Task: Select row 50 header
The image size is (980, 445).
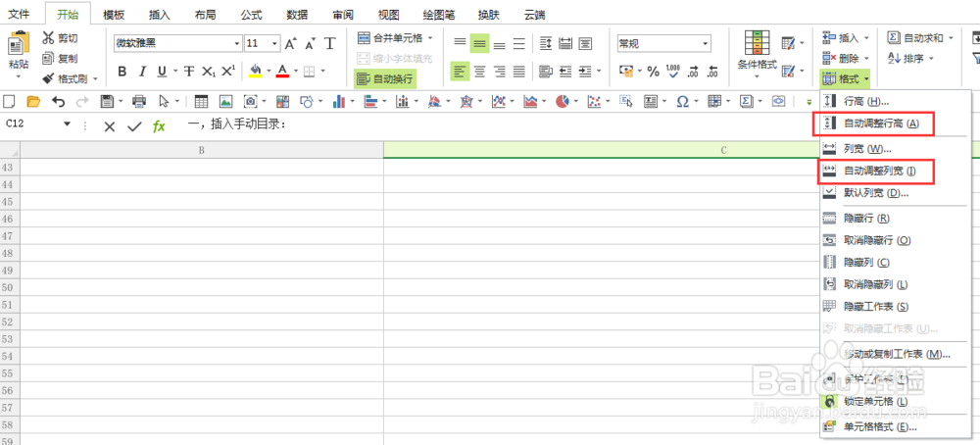Action: [x=10, y=287]
